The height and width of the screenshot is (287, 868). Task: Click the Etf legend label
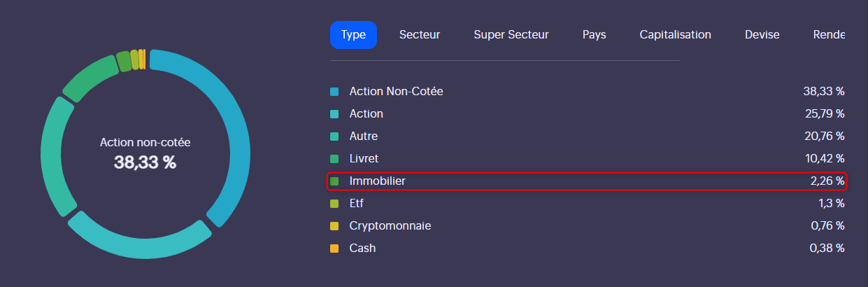click(x=357, y=204)
